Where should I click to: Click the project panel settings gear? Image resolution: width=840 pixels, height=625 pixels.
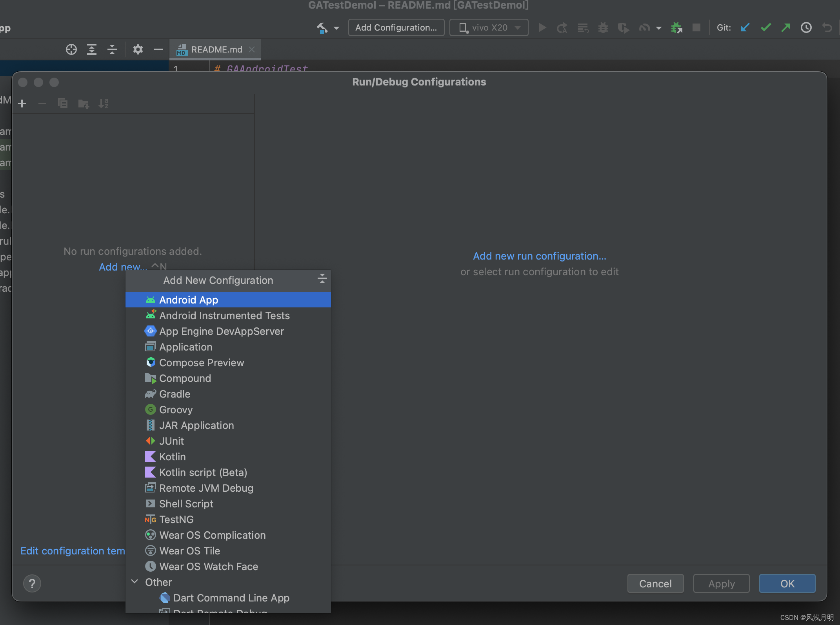coord(138,49)
